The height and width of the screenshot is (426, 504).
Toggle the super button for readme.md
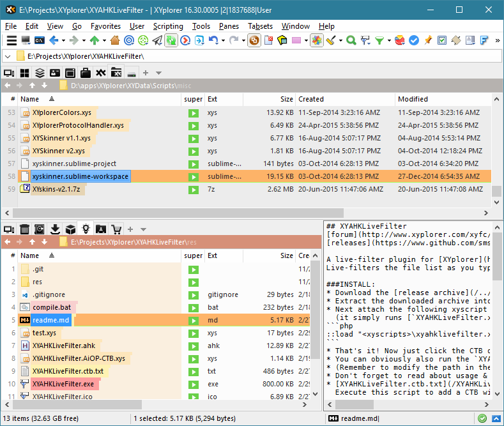[x=193, y=320]
